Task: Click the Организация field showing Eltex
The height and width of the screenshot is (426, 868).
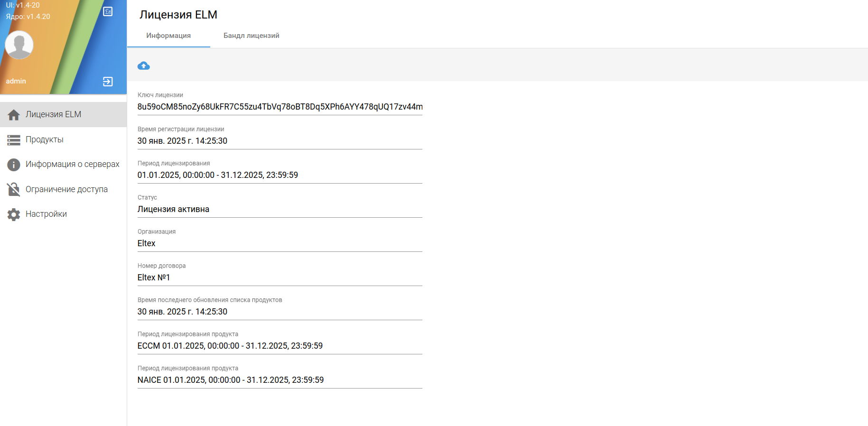Action: pyautogui.click(x=280, y=243)
